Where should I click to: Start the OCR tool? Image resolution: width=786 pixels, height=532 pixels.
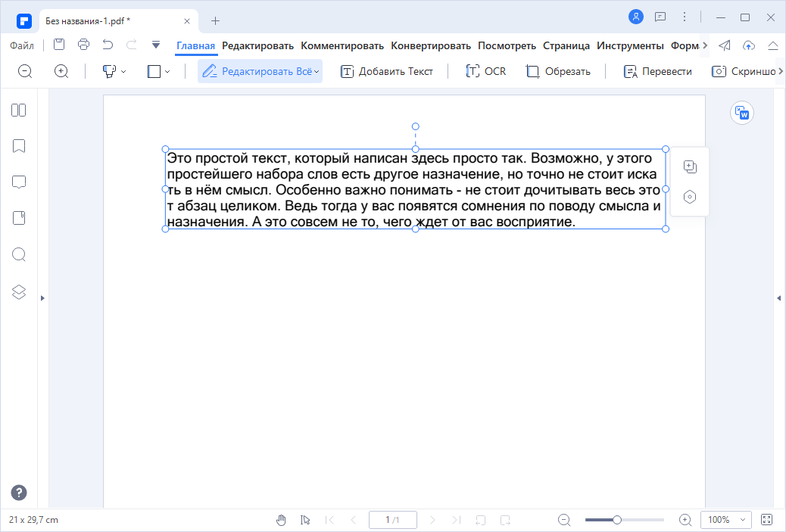[x=485, y=70]
